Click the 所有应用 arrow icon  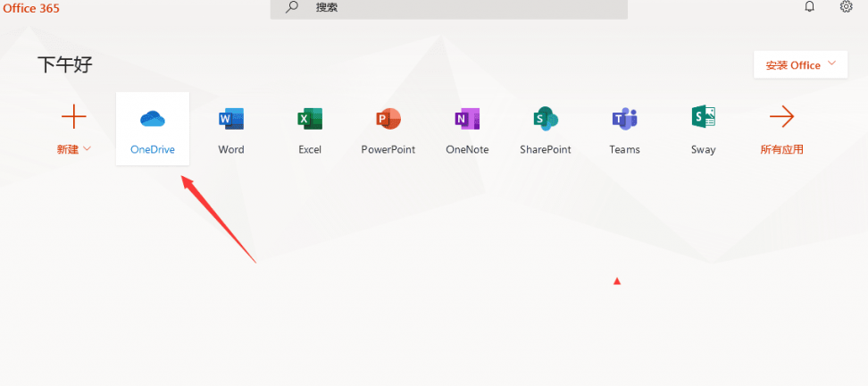781,117
